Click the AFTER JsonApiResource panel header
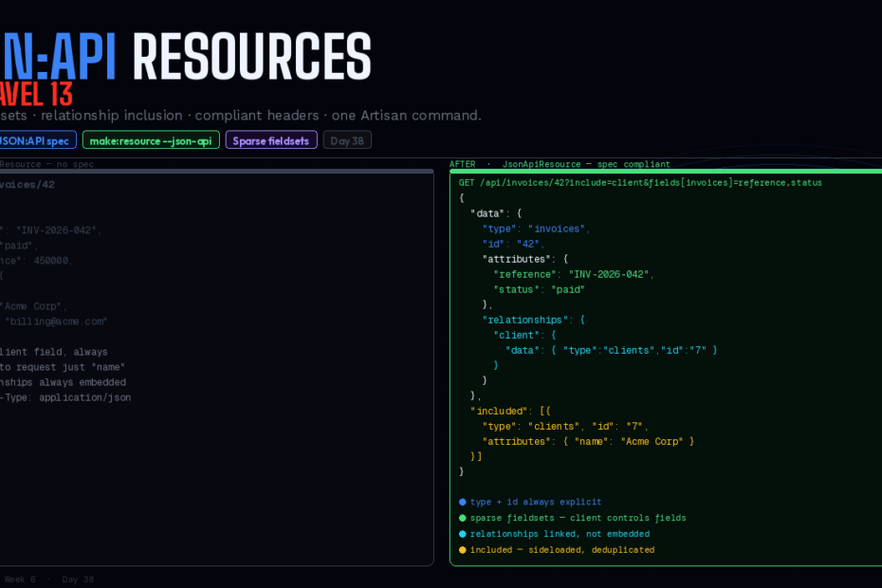The width and height of the screenshot is (882, 588). [x=560, y=164]
